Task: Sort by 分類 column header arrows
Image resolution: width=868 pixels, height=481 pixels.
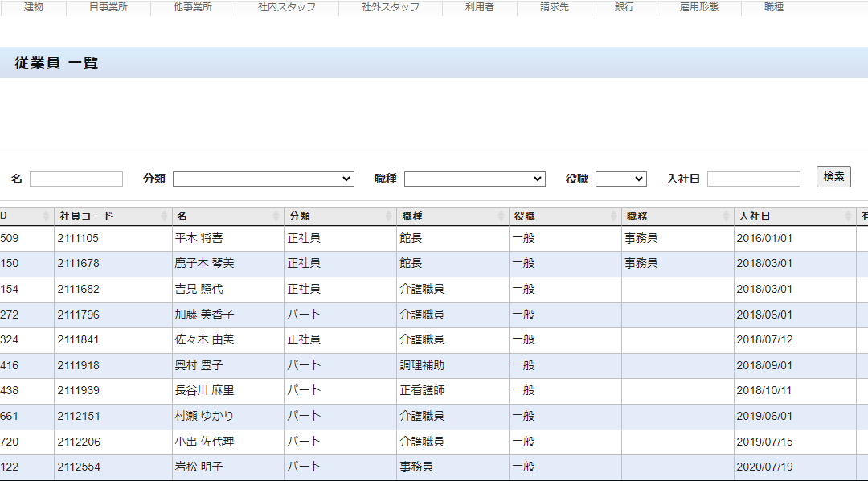Action: [x=388, y=216]
